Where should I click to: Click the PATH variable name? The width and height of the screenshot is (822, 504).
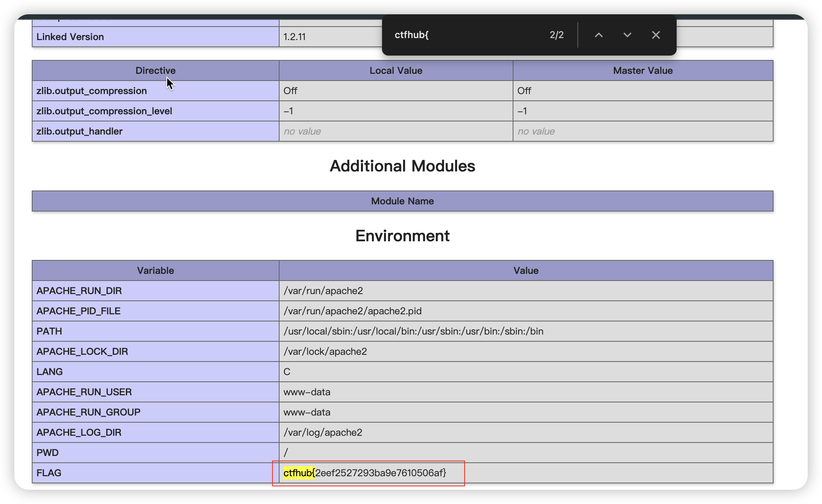pyautogui.click(x=49, y=331)
